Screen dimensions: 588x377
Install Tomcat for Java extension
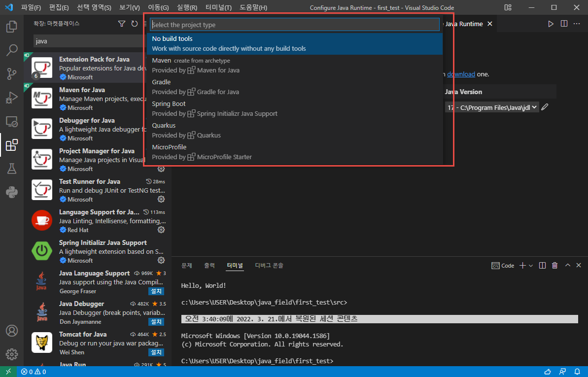tap(156, 352)
